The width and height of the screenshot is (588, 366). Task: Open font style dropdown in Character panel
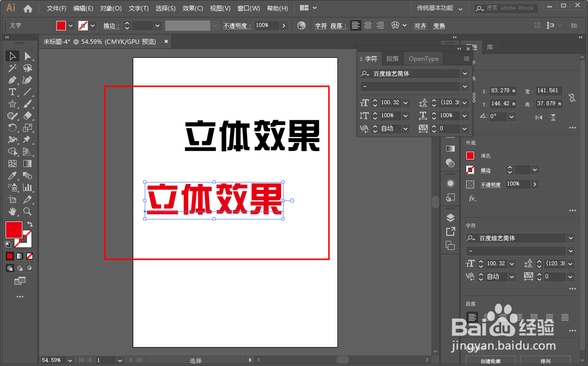[465, 87]
